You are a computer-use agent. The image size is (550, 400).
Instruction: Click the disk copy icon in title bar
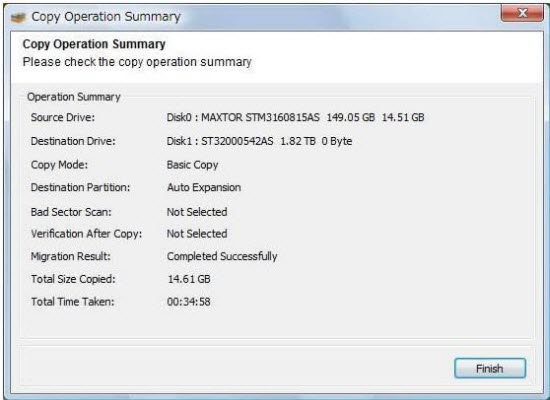tap(18, 17)
